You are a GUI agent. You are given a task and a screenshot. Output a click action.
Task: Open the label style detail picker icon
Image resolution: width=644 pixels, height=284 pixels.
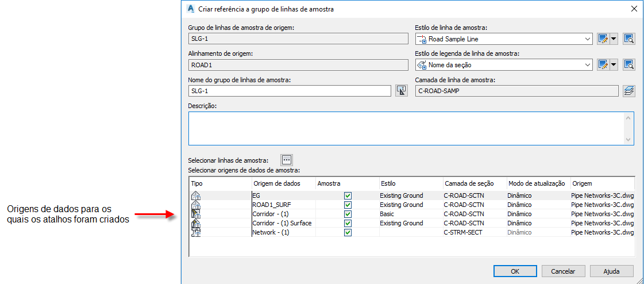point(628,64)
